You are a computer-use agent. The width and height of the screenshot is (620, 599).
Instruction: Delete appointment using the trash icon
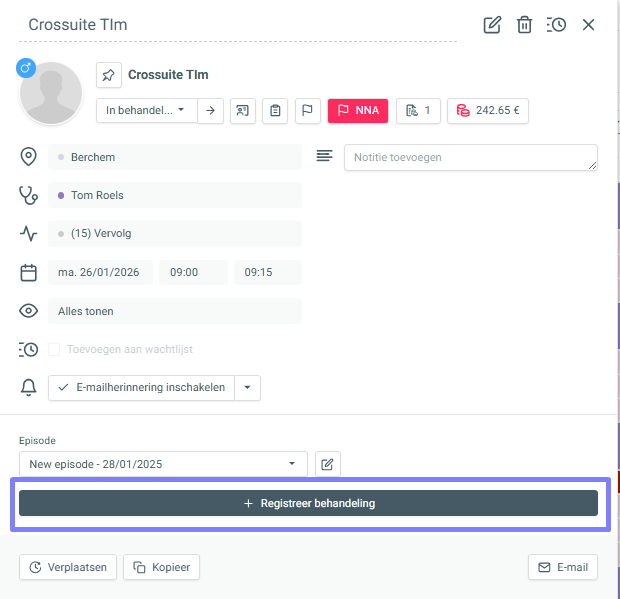point(524,25)
